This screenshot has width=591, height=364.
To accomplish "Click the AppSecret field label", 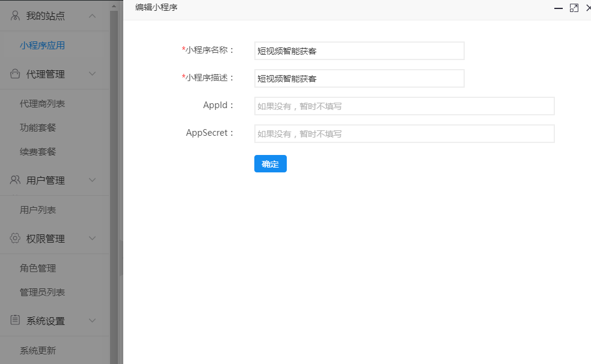I will point(210,133).
